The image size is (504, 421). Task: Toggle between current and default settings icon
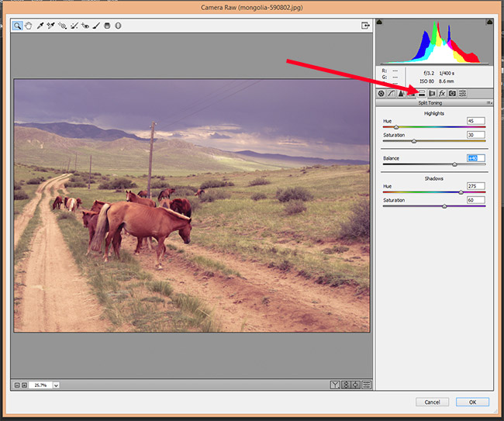[367, 385]
